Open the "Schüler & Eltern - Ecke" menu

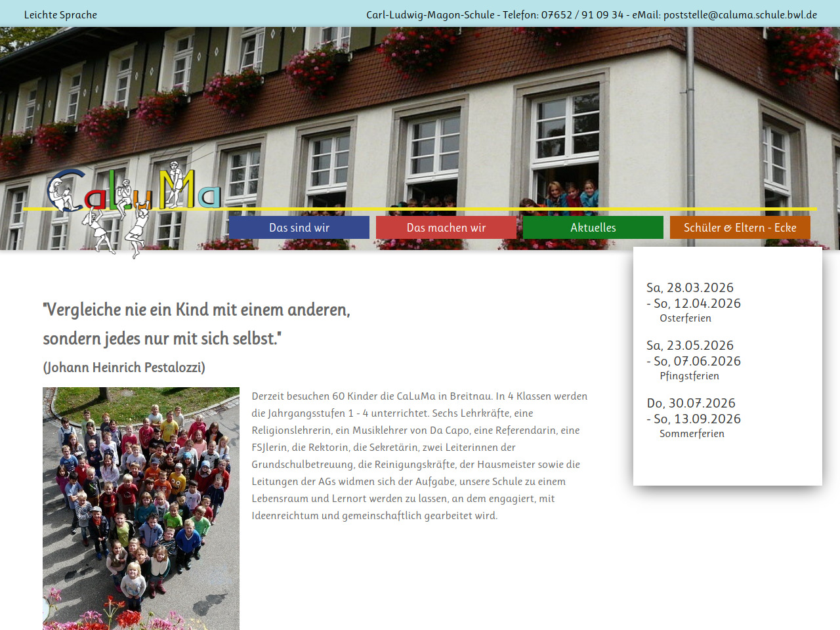(x=740, y=228)
